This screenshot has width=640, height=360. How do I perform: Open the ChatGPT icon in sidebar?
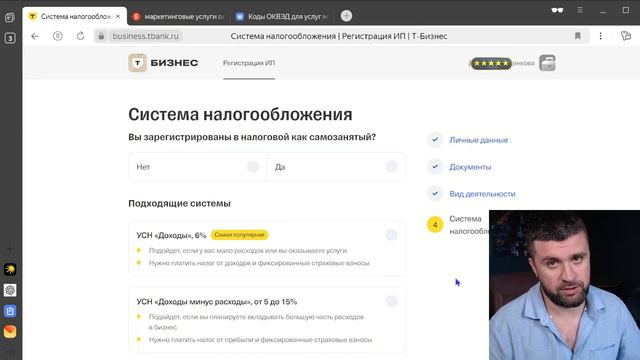pos(10,290)
